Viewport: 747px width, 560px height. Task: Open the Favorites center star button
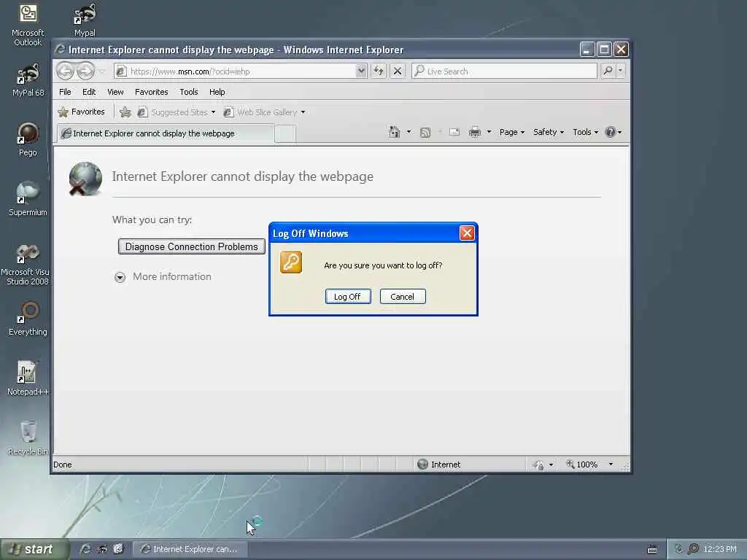pyautogui.click(x=82, y=112)
